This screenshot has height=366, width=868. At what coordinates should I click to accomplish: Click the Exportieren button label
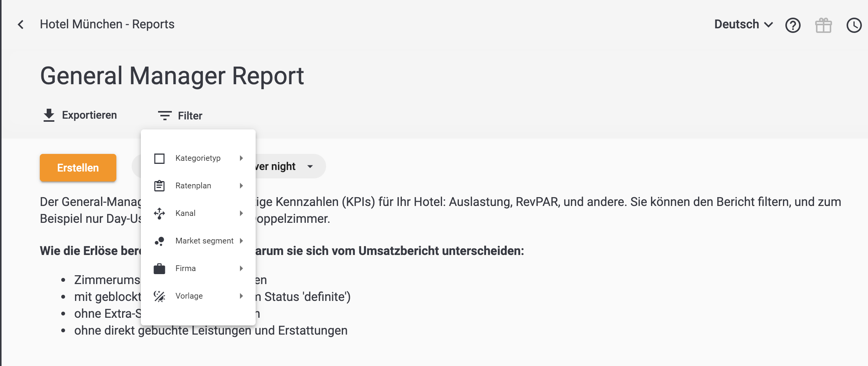pyautogui.click(x=89, y=115)
